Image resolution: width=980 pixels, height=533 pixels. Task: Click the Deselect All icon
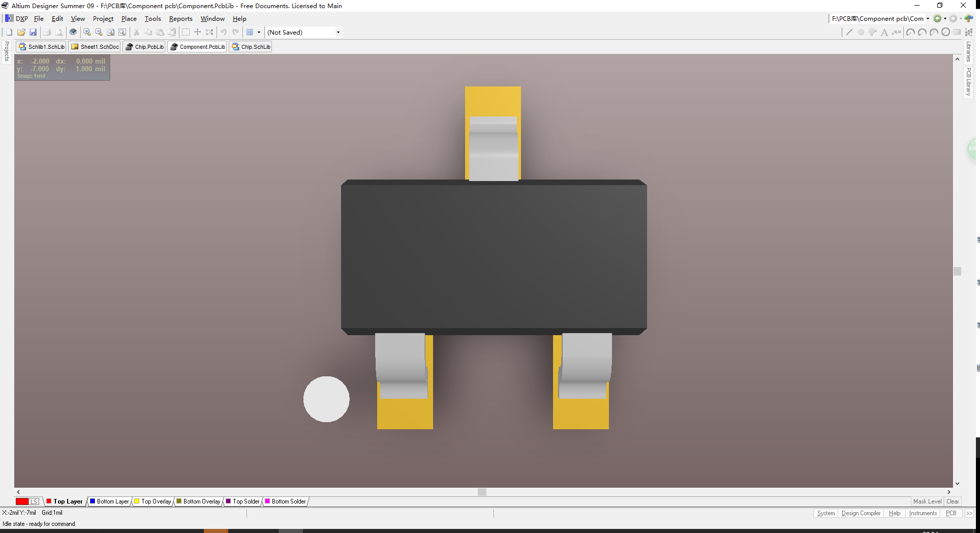pyautogui.click(x=209, y=32)
